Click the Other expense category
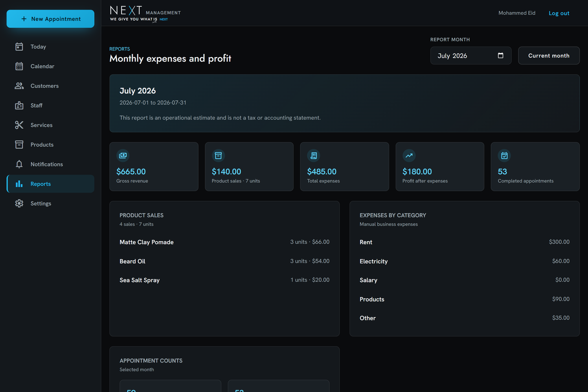The width and height of the screenshot is (588, 392). point(367,318)
